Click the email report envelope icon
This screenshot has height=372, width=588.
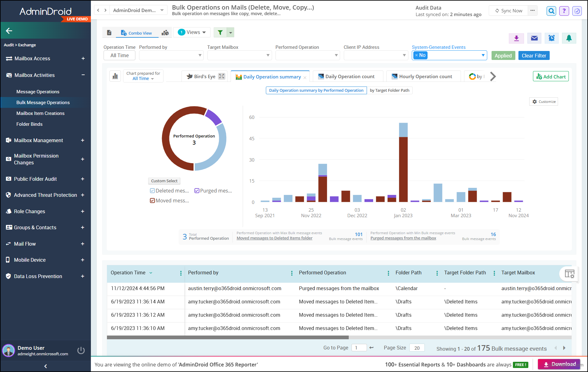pos(534,38)
